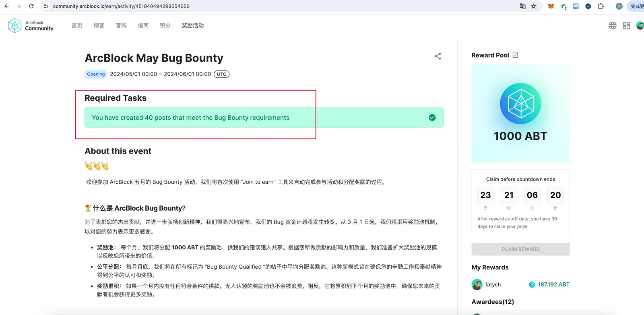
Task: Open the blue card-shaped extension icon
Action: pyautogui.click(x=576, y=6)
